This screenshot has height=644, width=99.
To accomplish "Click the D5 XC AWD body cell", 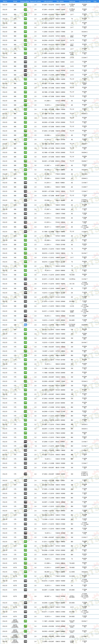I will [x=72, y=637].
